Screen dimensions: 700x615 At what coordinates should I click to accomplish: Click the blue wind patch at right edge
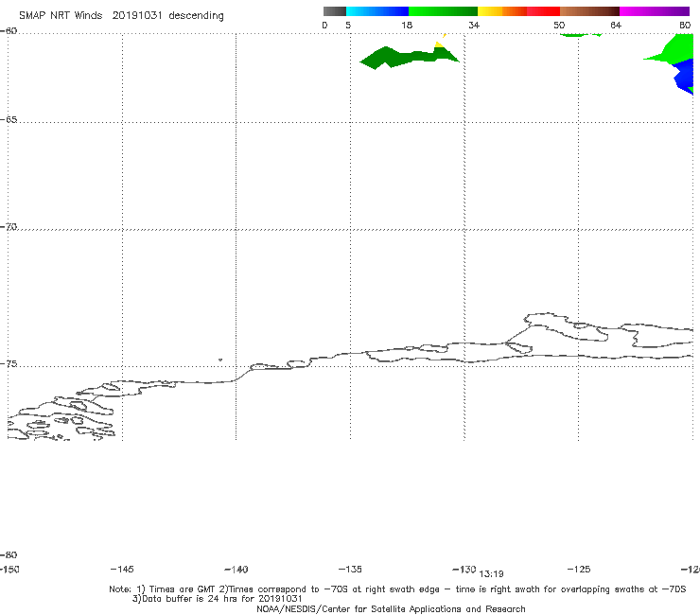684,77
